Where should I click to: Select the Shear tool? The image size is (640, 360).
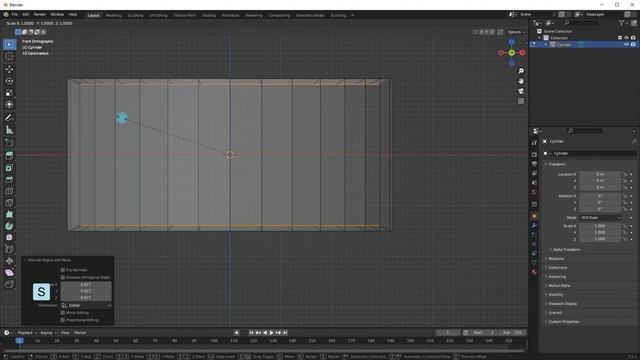click(x=9, y=273)
